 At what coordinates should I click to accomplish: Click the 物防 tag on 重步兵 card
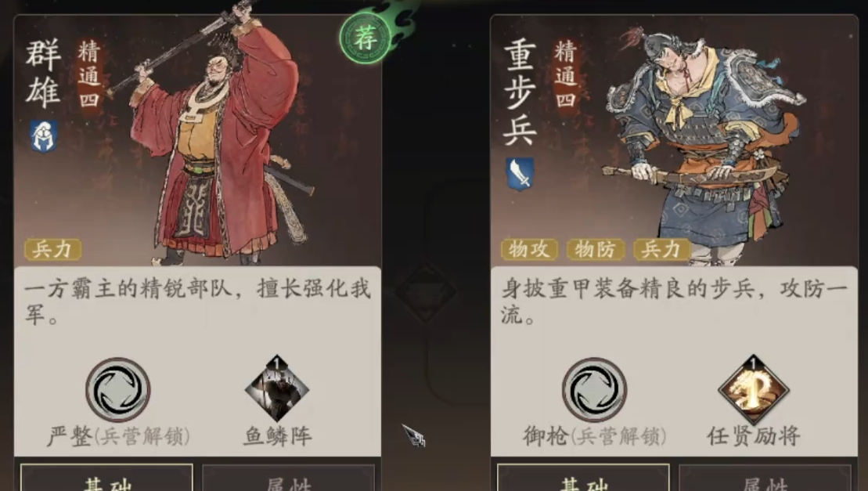596,249
